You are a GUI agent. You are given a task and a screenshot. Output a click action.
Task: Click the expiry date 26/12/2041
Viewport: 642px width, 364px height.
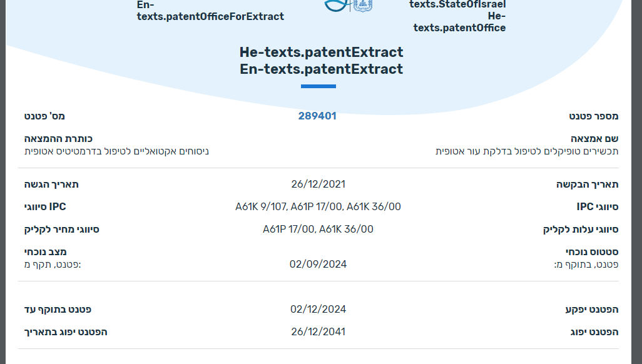[x=318, y=331]
